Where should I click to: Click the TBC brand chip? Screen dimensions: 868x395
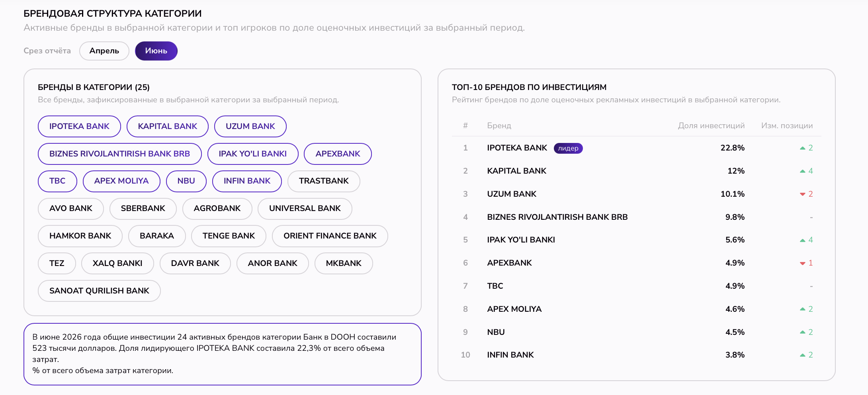pos(57,181)
